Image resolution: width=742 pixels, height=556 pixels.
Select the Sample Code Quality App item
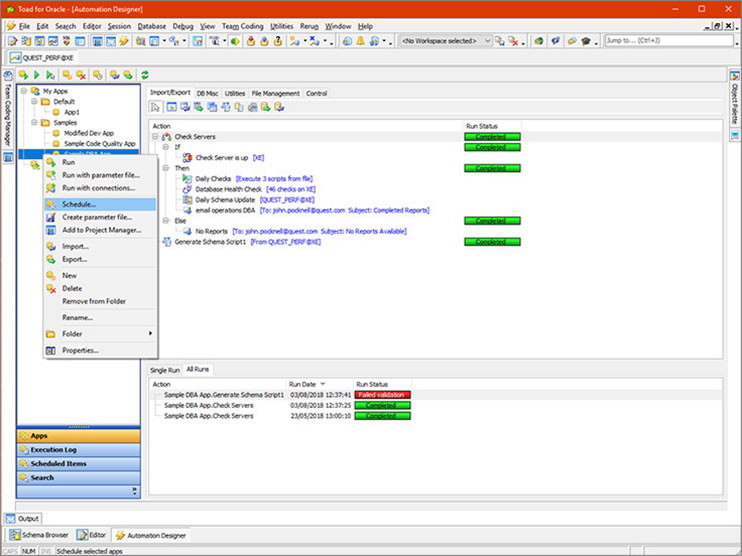coord(99,143)
